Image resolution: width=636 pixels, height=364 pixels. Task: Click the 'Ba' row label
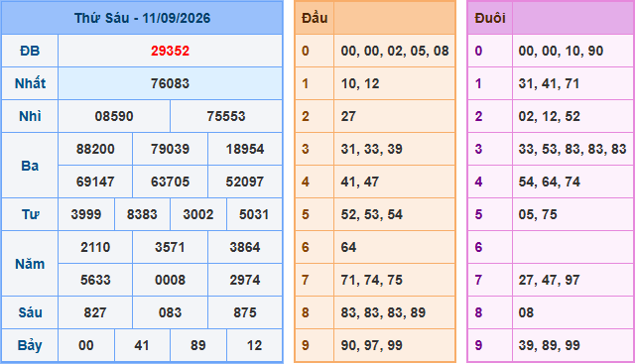click(x=30, y=166)
